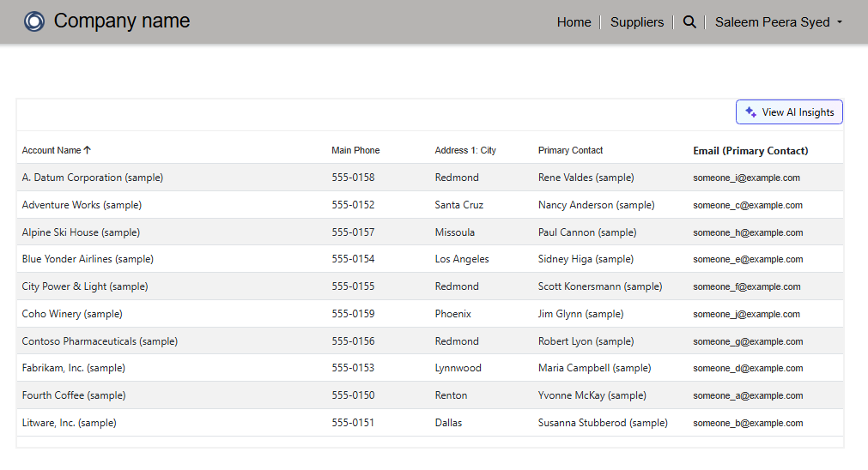Select City Power & Light (sample)
This screenshot has height=470, width=868.
(x=85, y=286)
